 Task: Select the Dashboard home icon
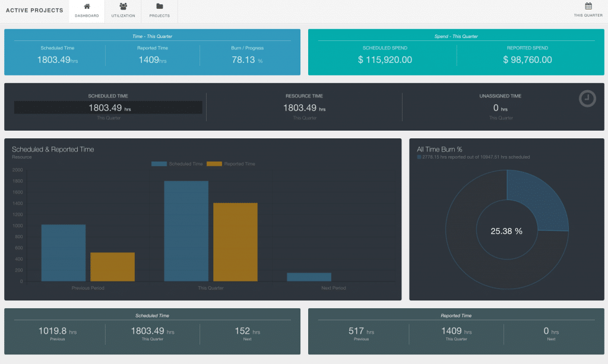tap(87, 7)
